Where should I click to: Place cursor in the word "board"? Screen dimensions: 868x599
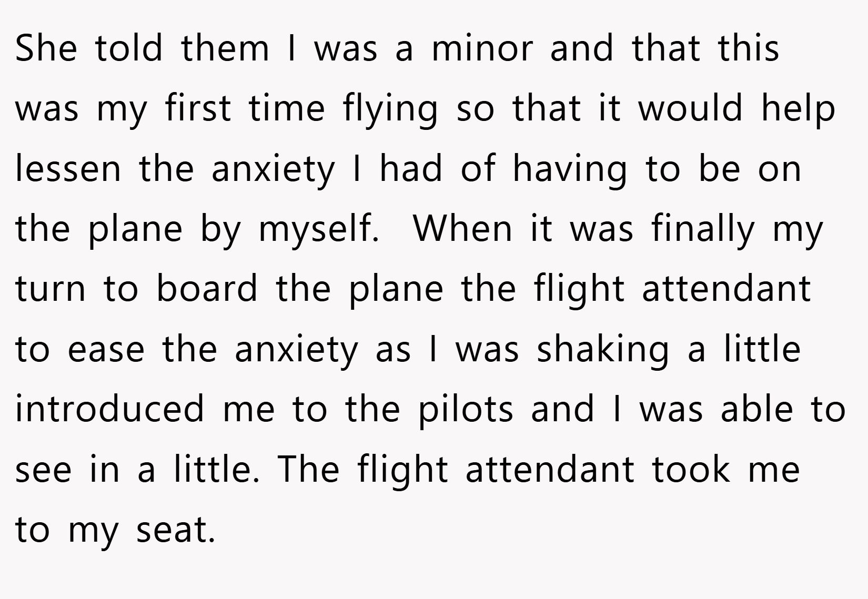pos(207,289)
